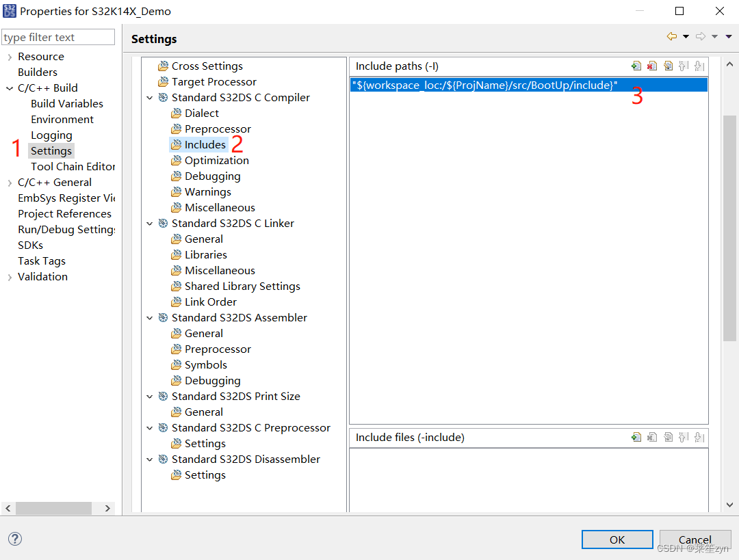Screen dimensions: 739x560
Task: Click the Standard S32DS C Compiler tool icon
Action: [163, 98]
